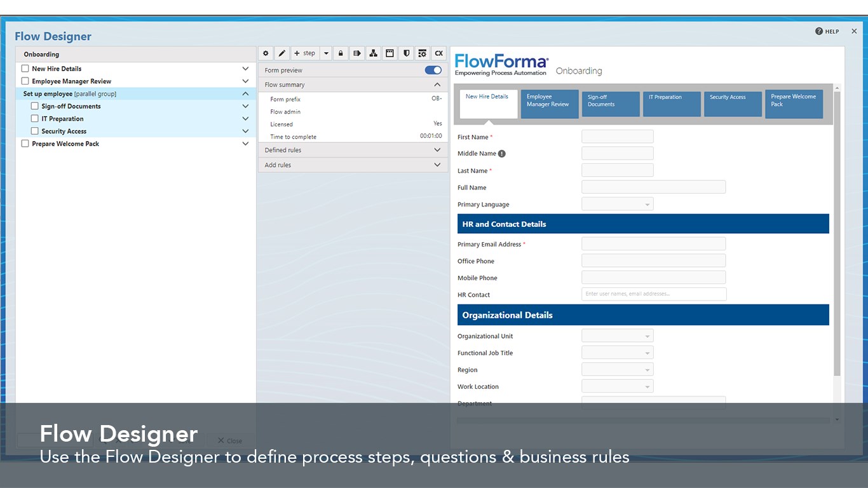Screen dimensions: 868x488
Task: Switch to Prepare Welcome Pack tab
Action: click(x=794, y=104)
